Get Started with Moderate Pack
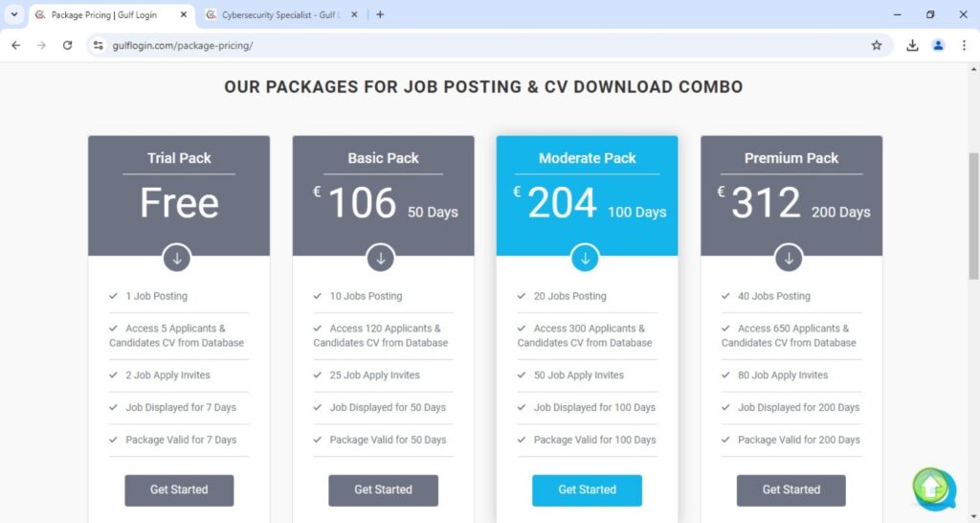 pos(587,489)
